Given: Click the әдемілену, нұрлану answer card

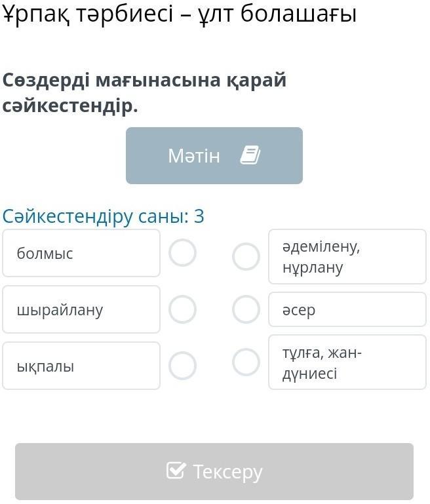Looking at the screenshot, I should pyautogui.click(x=347, y=256).
